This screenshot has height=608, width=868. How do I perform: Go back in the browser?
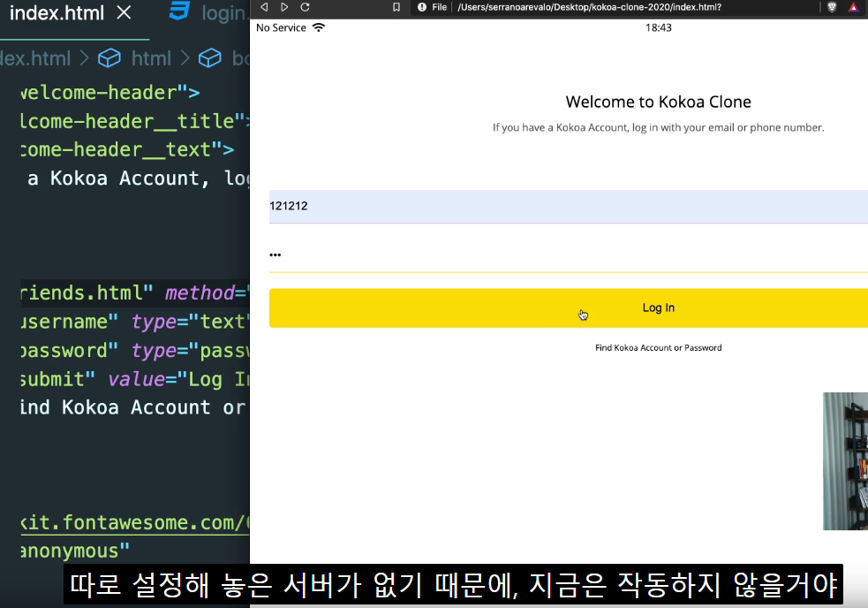(264, 7)
